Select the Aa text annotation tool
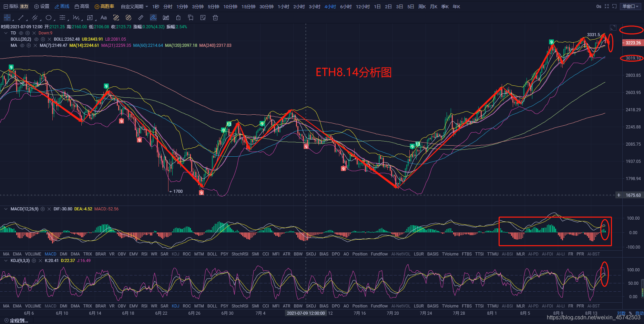This screenshot has width=644, height=324. [104, 18]
